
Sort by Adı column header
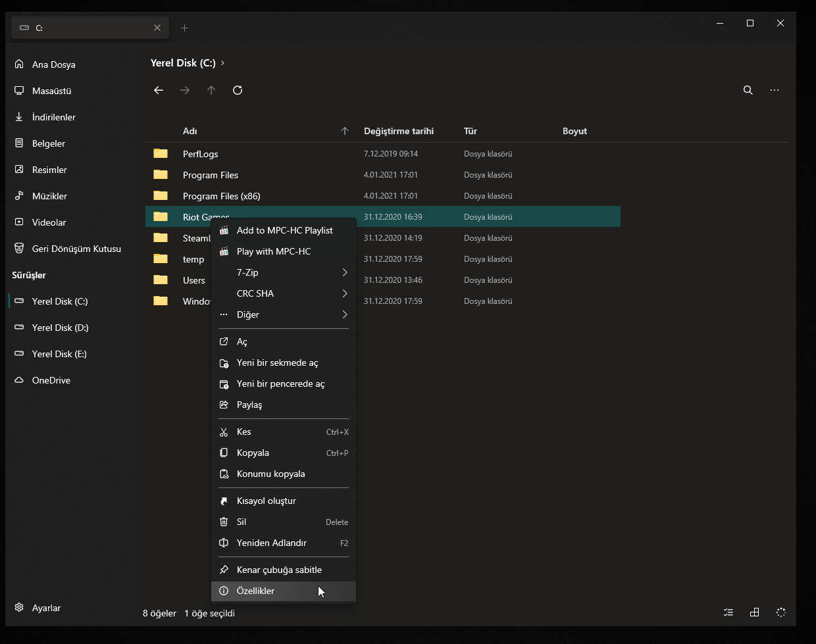(190, 131)
